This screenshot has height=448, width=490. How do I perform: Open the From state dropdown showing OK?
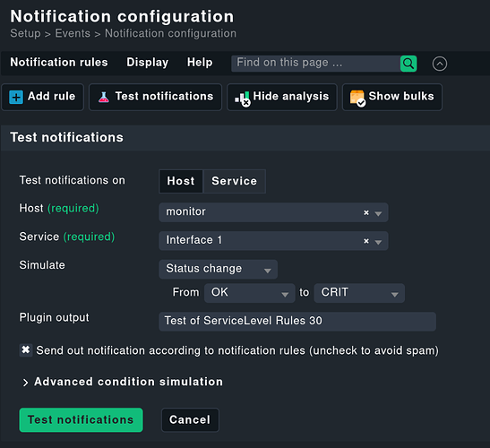point(249,293)
